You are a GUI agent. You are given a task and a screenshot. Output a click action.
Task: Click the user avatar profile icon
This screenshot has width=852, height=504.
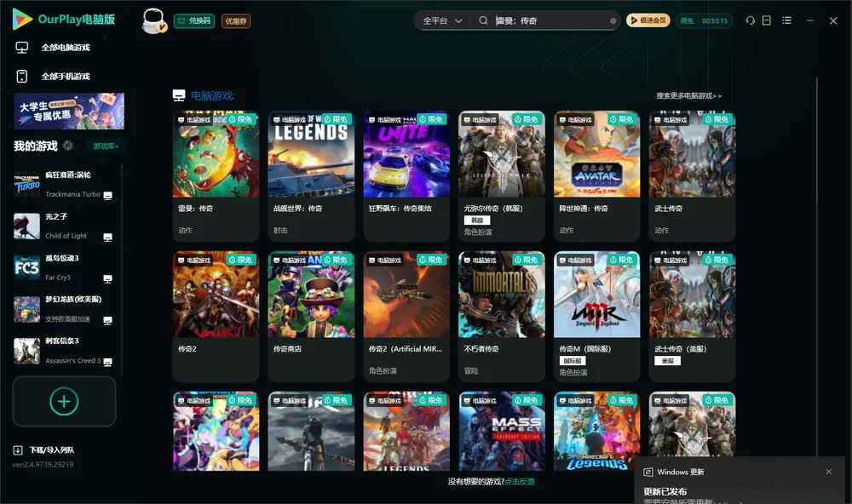153,20
